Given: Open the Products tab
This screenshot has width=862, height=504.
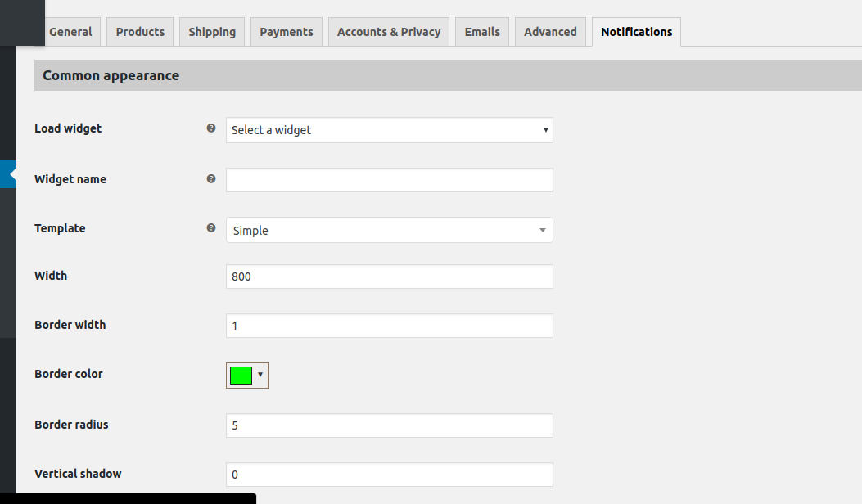Looking at the screenshot, I should 140,32.
